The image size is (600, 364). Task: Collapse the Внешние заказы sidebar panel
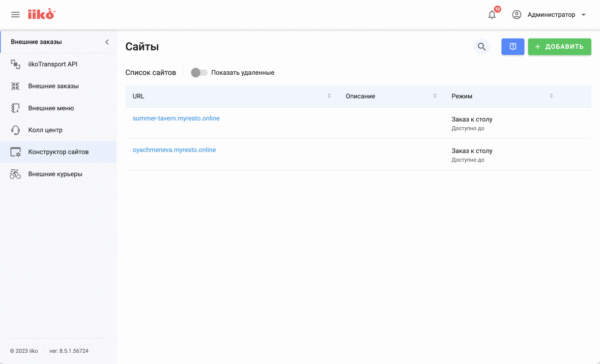pos(107,42)
